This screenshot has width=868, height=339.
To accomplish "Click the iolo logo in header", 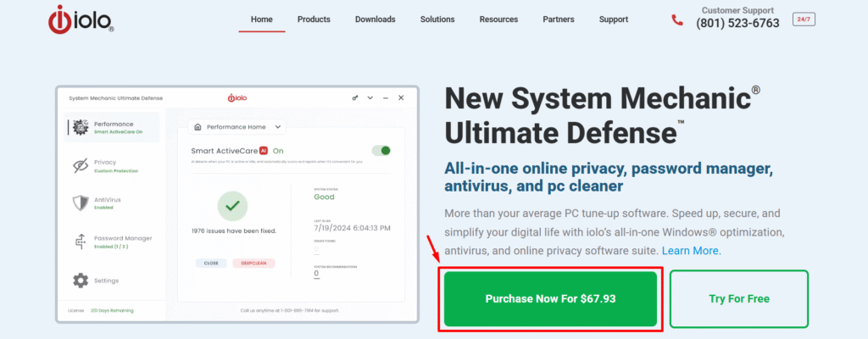I will click(81, 20).
